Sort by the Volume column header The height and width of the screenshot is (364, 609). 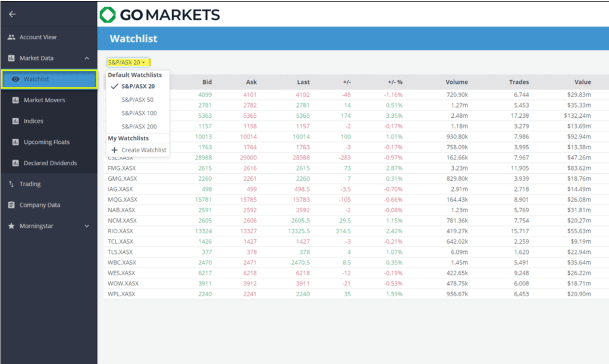click(457, 82)
